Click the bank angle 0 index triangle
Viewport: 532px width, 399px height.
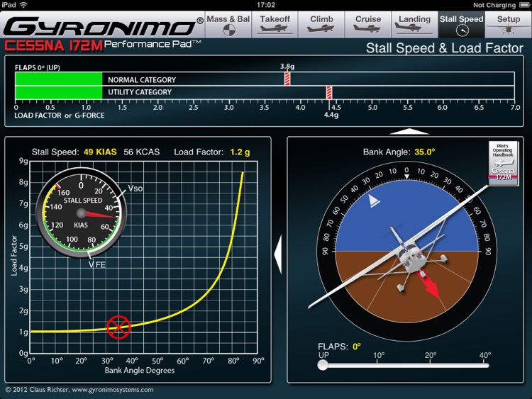click(x=406, y=176)
